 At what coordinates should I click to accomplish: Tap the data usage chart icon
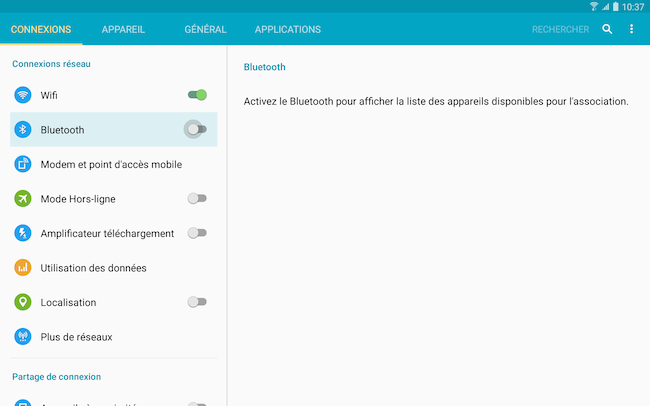[x=23, y=267]
